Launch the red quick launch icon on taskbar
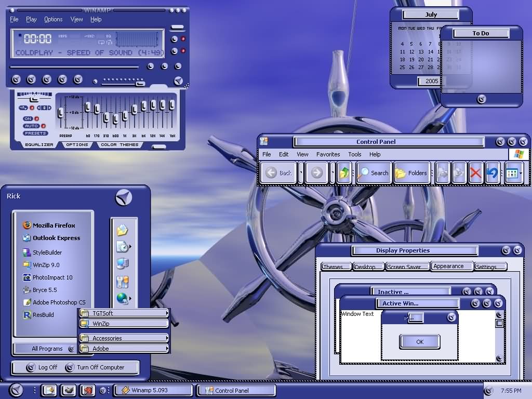 (87, 391)
